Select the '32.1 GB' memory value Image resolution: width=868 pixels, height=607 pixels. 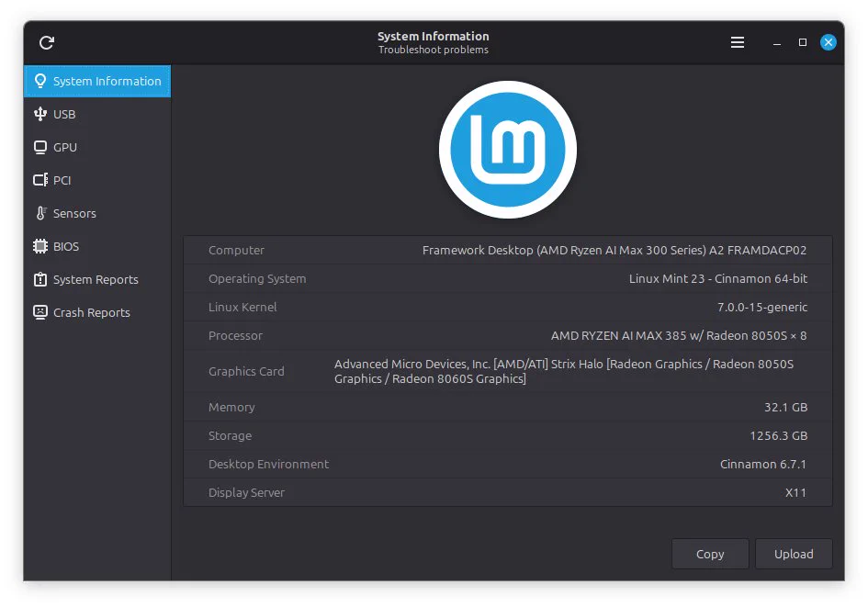[x=785, y=407]
